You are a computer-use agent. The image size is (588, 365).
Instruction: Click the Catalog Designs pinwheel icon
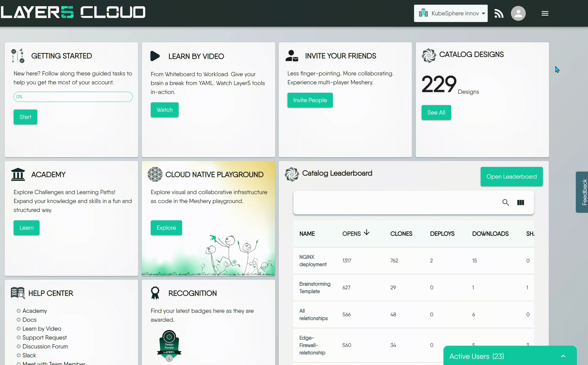click(429, 55)
